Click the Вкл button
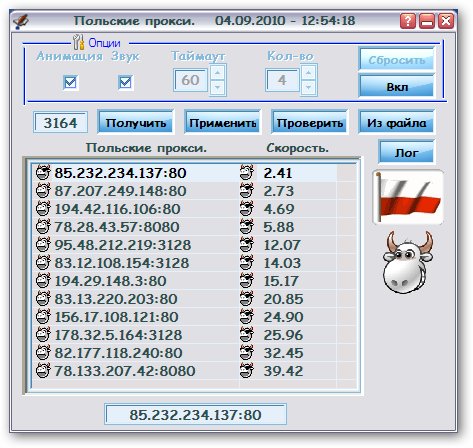Screen dimensions: 473x448 pos(396,87)
